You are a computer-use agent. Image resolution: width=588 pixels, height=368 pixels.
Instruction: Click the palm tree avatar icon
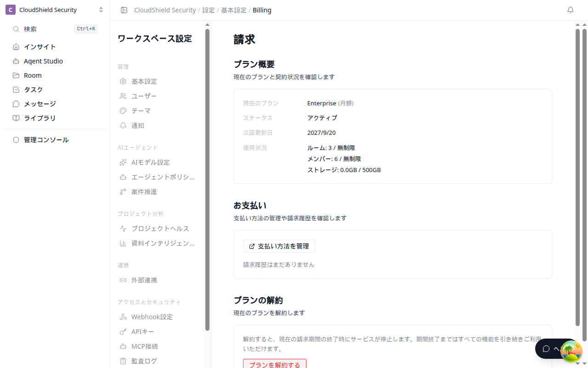(571, 352)
